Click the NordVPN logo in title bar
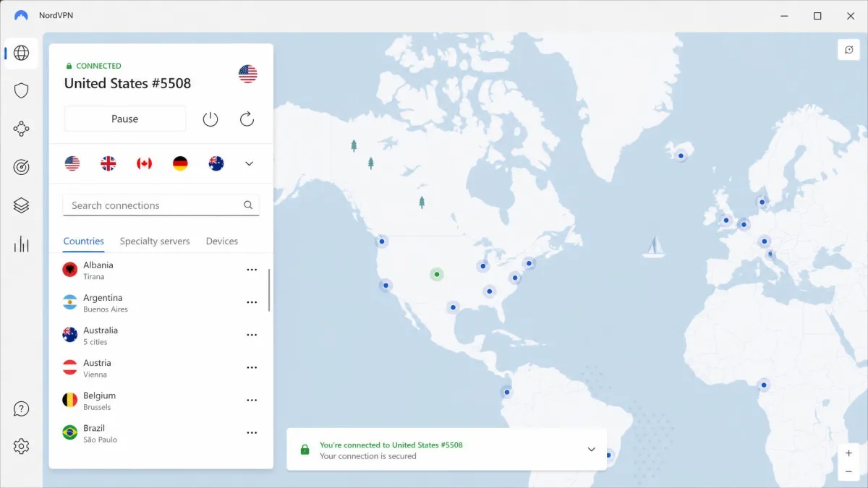Image resolution: width=868 pixels, height=488 pixels. [x=21, y=15]
